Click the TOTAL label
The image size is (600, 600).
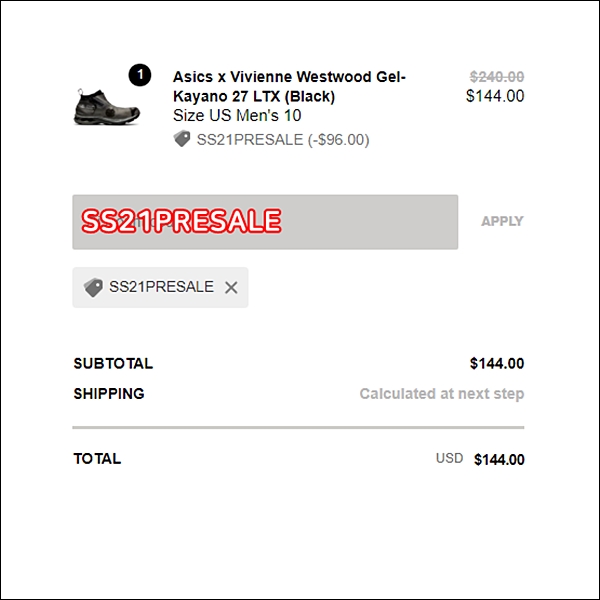tap(97, 459)
